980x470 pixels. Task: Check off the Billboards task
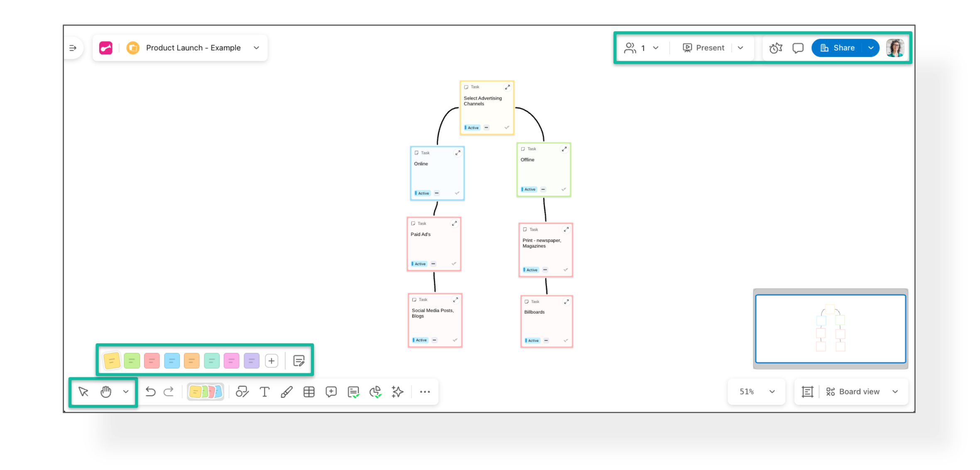(566, 340)
